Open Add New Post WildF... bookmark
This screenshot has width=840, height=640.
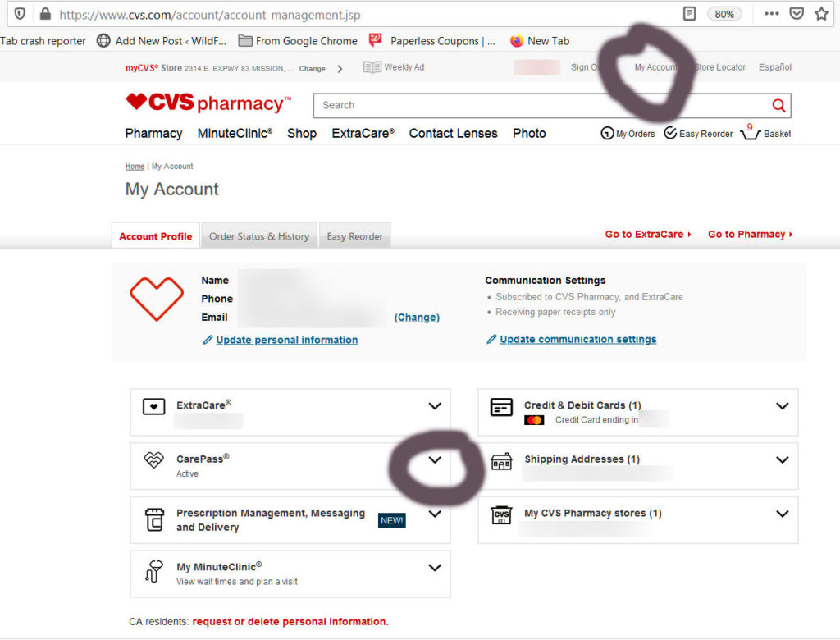pos(162,41)
